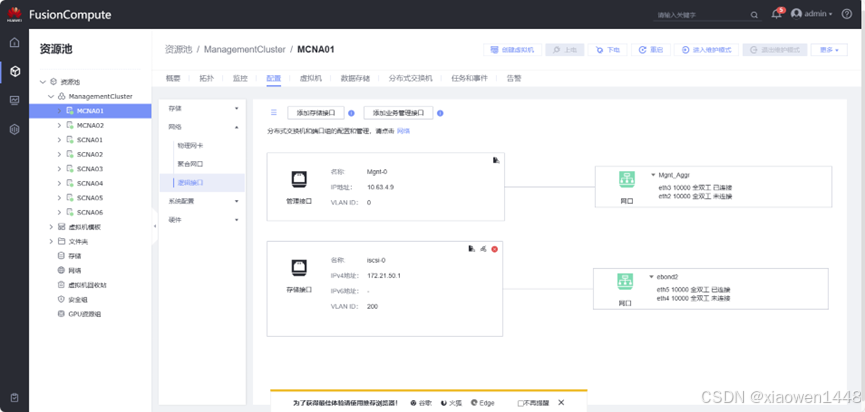865x412 pixels.
Task: Close the browser recommendation banner
Action: (561, 403)
